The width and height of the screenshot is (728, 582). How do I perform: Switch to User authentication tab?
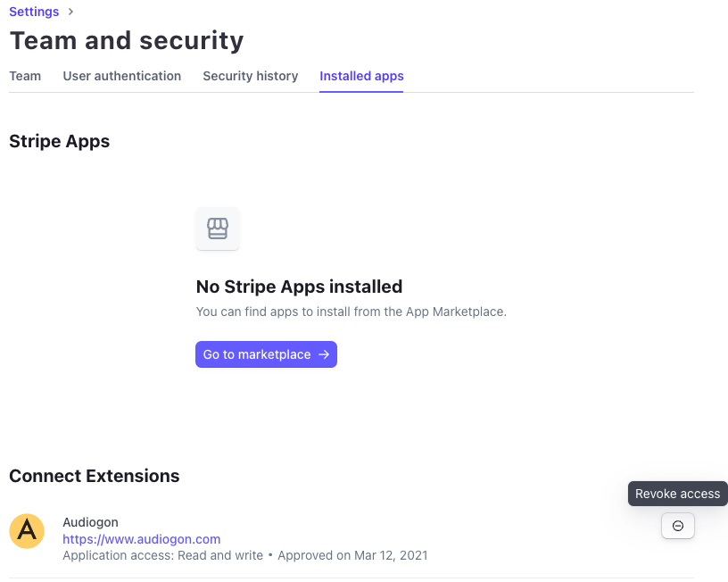122,76
